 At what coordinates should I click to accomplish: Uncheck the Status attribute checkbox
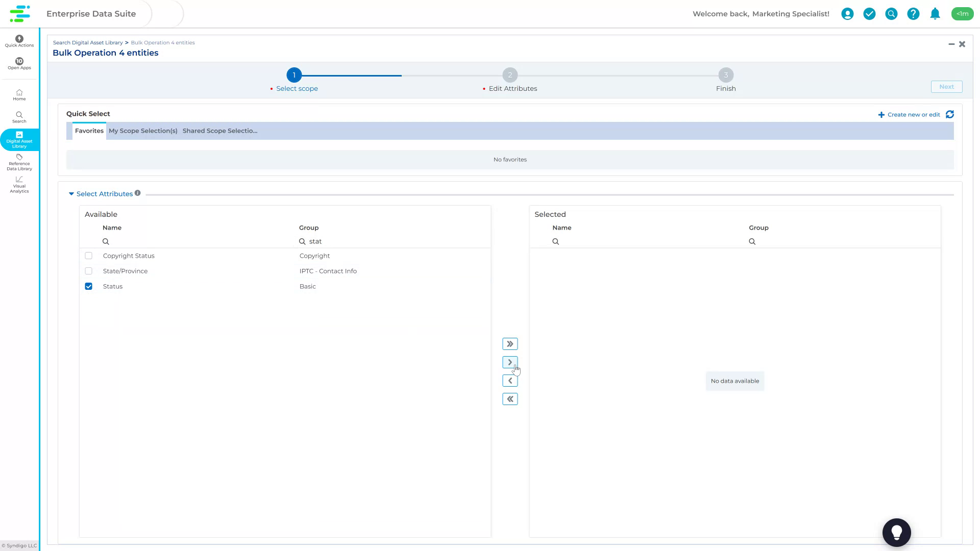(x=88, y=286)
